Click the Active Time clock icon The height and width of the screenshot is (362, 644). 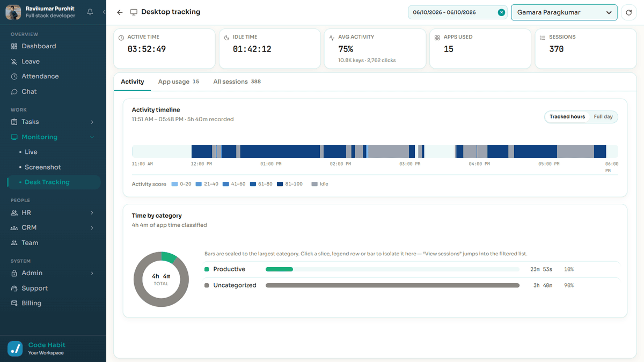(122, 38)
